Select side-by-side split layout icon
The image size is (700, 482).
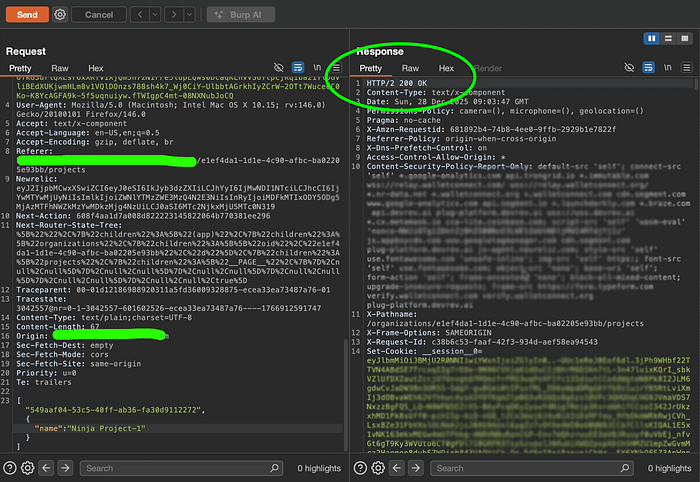click(652, 39)
